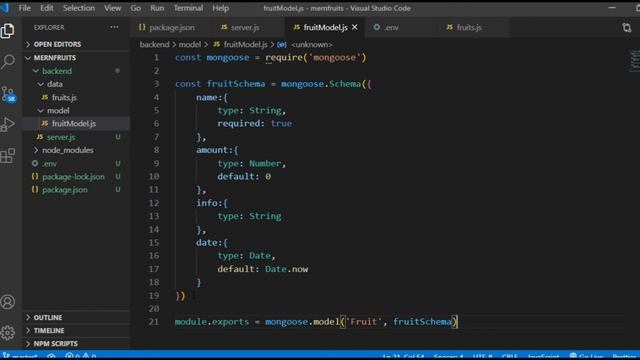Click the braces icon of package.json in tree
Image resolution: width=640 pixels, height=360 pixels.
(35, 189)
